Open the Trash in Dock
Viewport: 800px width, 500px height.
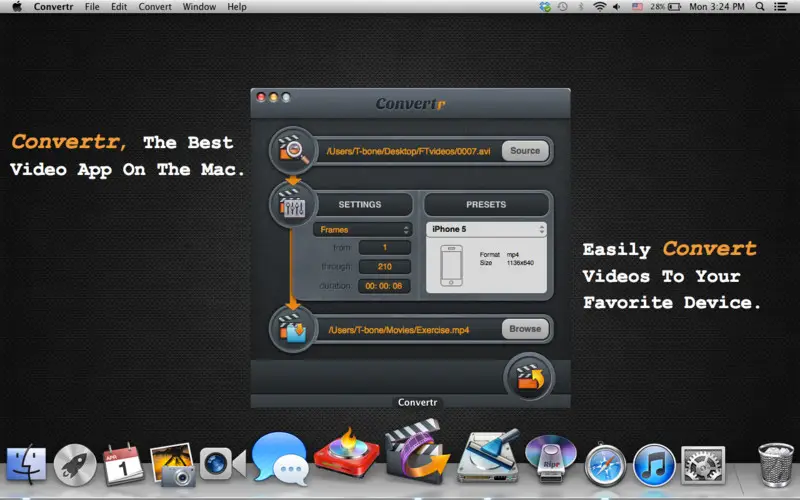[776, 464]
